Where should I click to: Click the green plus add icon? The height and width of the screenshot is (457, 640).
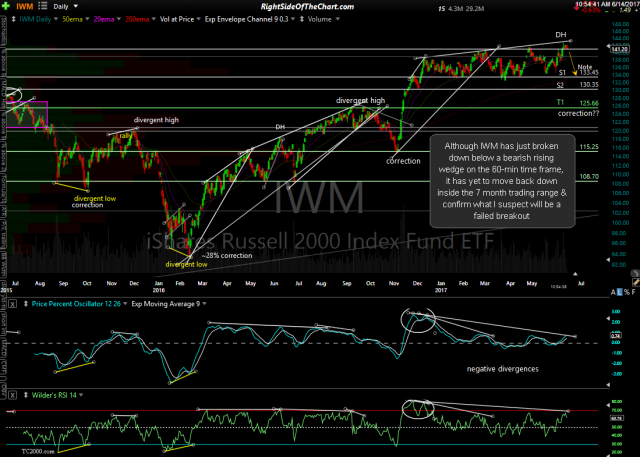6,6
